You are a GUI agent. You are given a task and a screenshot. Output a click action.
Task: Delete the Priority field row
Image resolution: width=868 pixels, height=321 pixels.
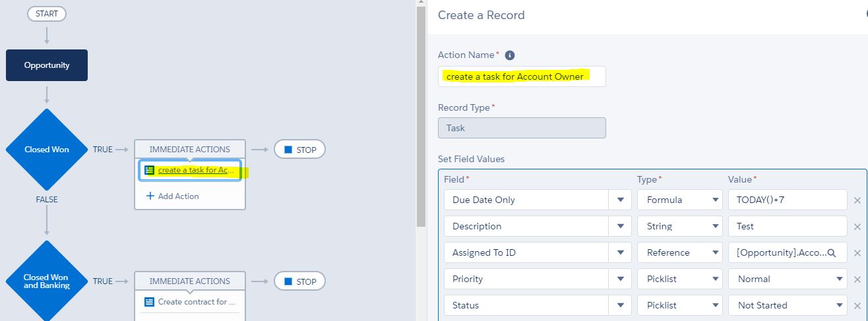point(857,279)
